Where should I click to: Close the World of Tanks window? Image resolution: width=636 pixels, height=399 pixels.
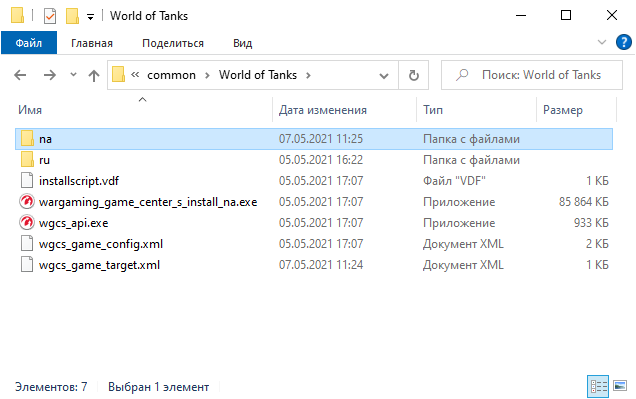[x=612, y=15]
